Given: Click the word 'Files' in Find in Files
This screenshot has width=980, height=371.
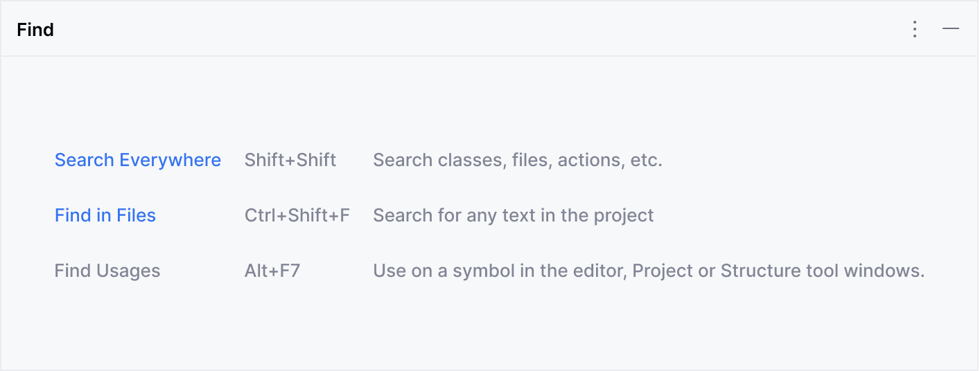Looking at the screenshot, I should (136, 215).
